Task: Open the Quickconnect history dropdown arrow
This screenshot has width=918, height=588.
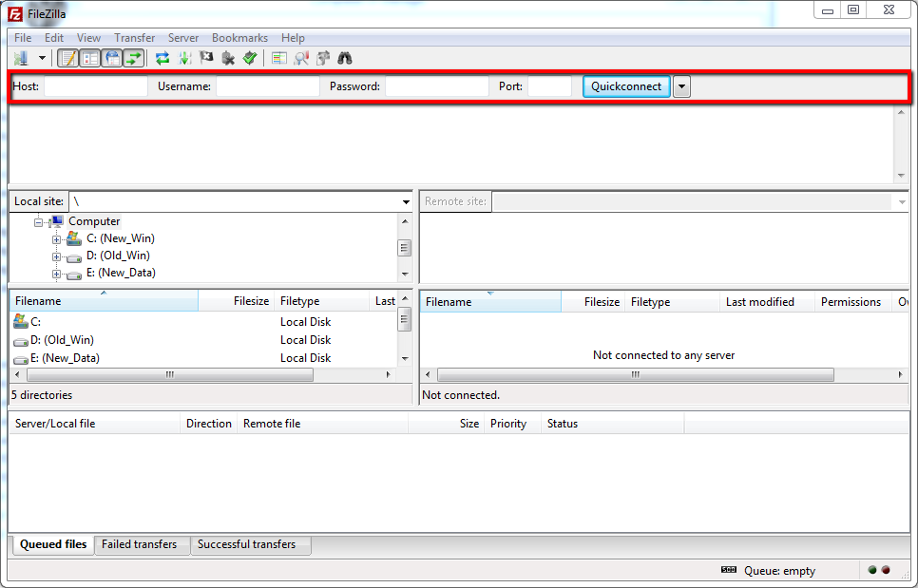Action: pos(681,86)
